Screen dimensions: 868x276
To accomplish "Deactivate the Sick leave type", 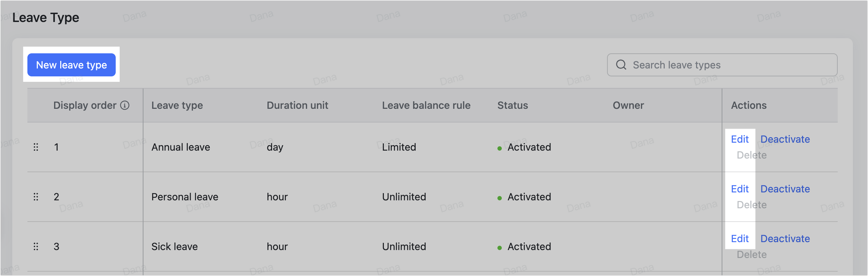I will (785, 239).
